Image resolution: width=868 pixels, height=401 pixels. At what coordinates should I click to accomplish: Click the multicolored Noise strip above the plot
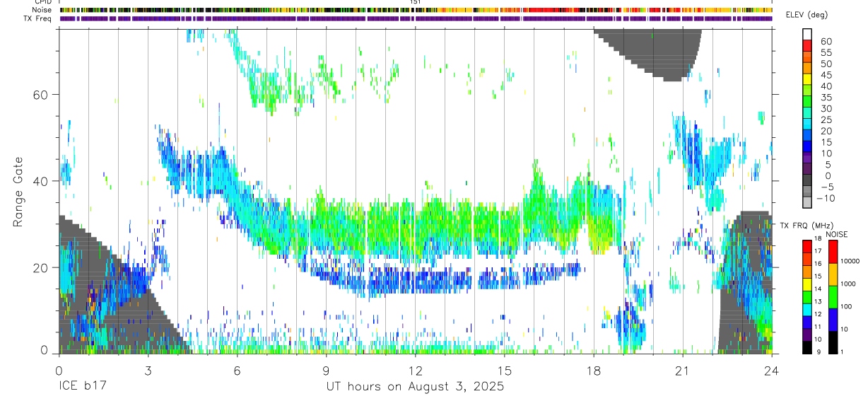(416, 10)
